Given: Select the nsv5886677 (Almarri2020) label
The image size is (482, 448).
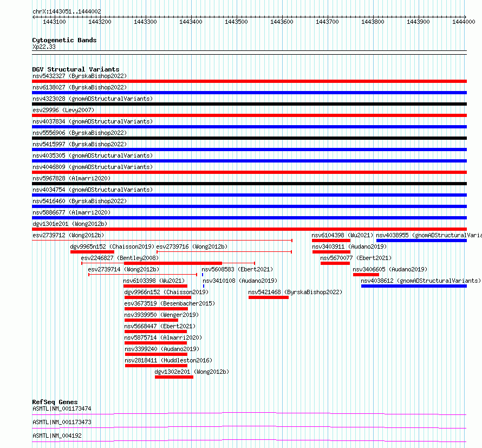Looking at the screenshot, I should pyautogui.click(x=71, y=212).
